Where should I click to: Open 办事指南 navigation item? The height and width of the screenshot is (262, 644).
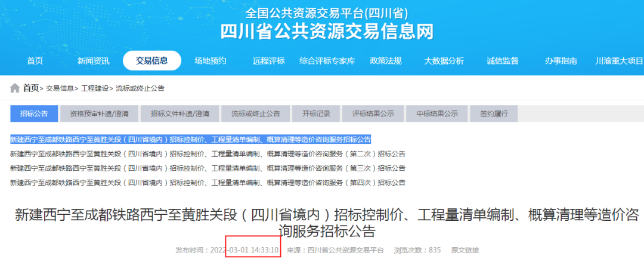(x=561, y=61)
